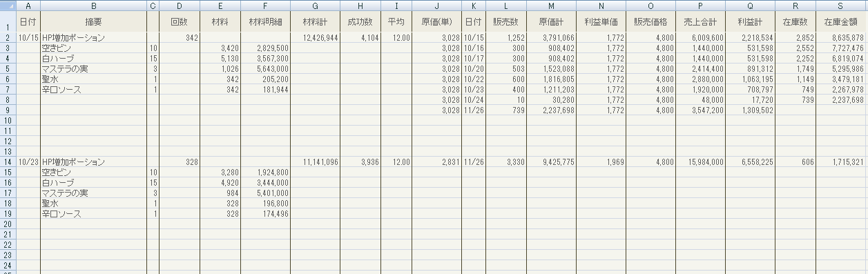Click the 販売価格 heading cell
The height and width of the screenshot is (274, 868).
(x=650, y=21)
